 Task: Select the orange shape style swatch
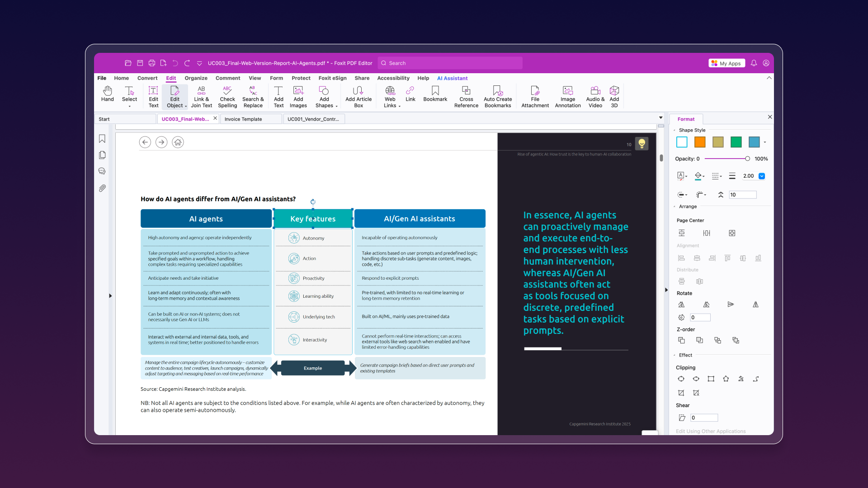[x=700, y=142]
